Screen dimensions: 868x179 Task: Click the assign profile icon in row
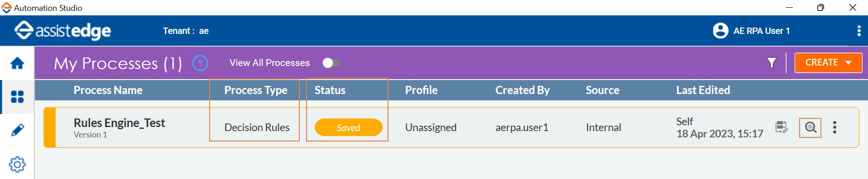pyautogui.click(x=782, y=127)
